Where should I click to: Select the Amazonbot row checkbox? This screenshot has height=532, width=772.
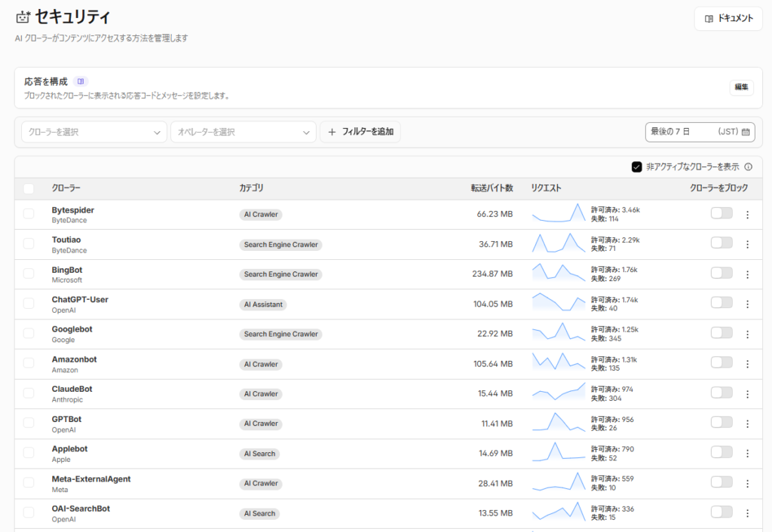click(x=29, y=363)
